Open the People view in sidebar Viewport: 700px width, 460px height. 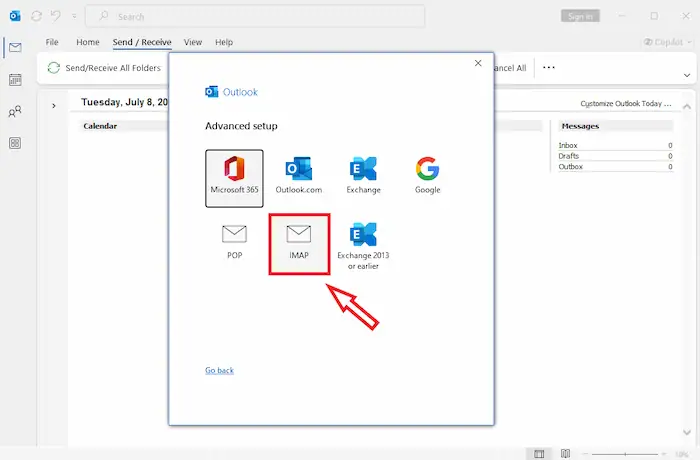point(15,112)
